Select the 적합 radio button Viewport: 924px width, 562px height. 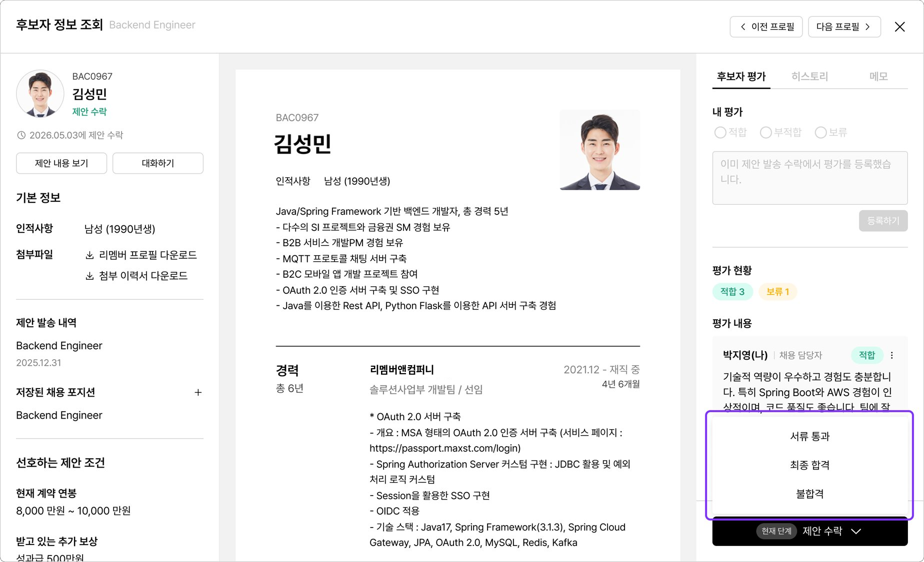tap(720, 133)
